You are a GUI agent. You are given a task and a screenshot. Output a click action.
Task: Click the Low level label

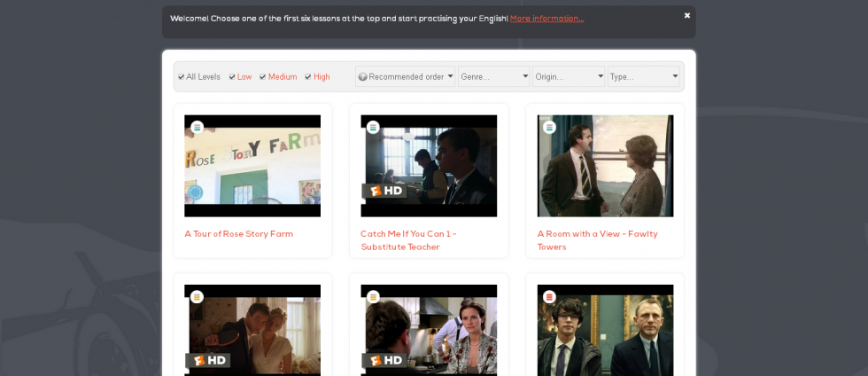click(244, 76)
